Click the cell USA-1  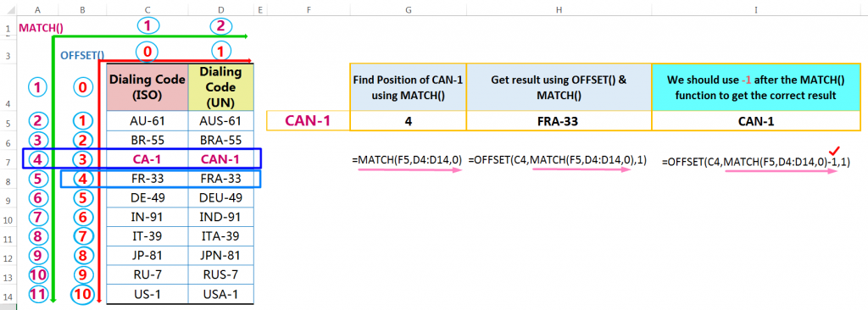pyautogui.click(x=221, y=294)
